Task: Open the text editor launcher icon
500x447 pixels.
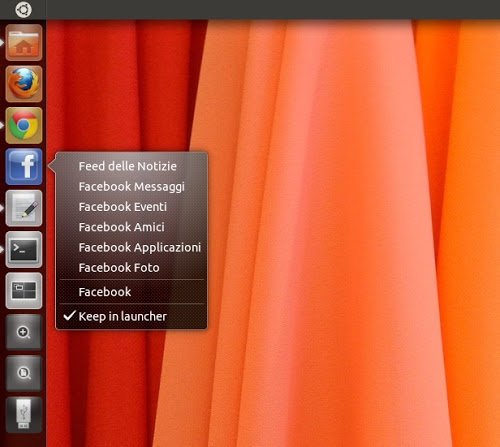Action: [x=24, y=208]
